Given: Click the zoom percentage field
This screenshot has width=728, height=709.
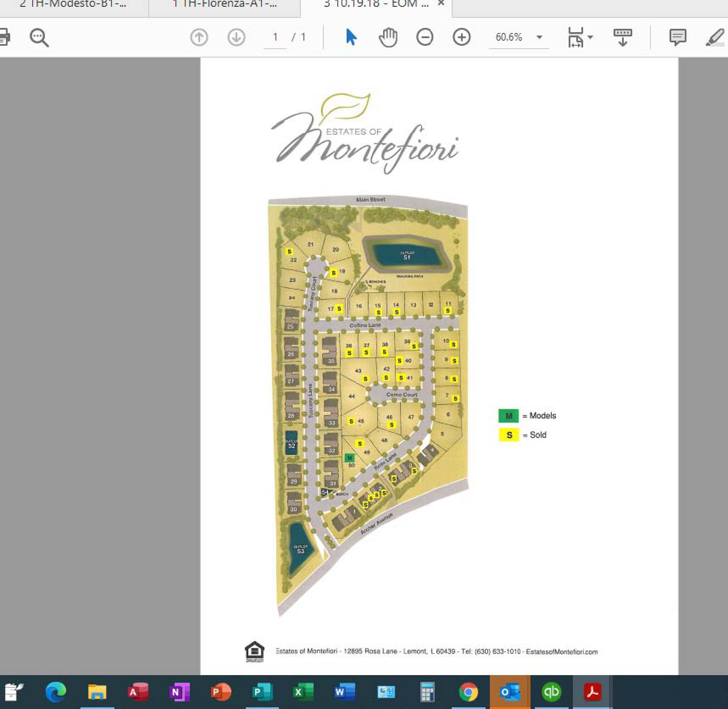Looking at the screenshot, I should [x=509, y=37].
